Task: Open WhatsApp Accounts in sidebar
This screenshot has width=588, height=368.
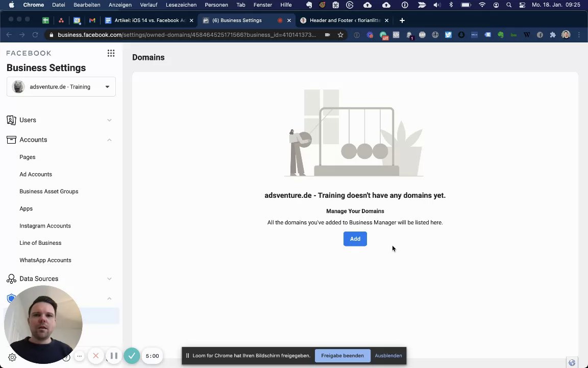Action: click(x=45, y=260)
